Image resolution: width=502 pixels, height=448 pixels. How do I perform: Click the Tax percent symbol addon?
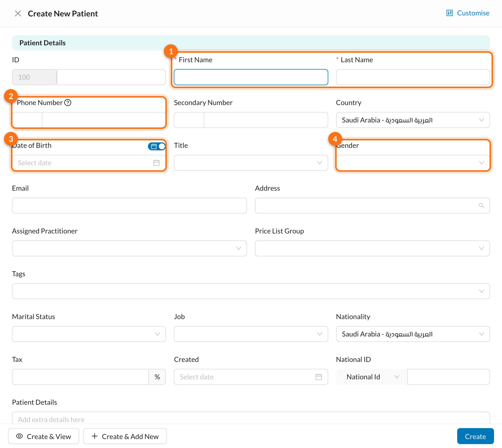click(x=157, y=377)
